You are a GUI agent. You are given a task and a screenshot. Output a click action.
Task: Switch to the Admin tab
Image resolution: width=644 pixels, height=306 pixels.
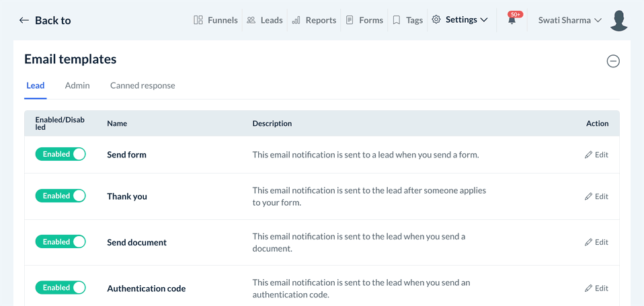click(x=77, y=85)
